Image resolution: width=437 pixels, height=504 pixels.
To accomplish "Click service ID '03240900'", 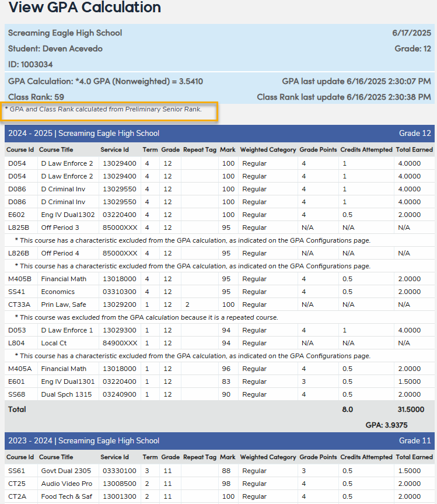I will (119, 395).
